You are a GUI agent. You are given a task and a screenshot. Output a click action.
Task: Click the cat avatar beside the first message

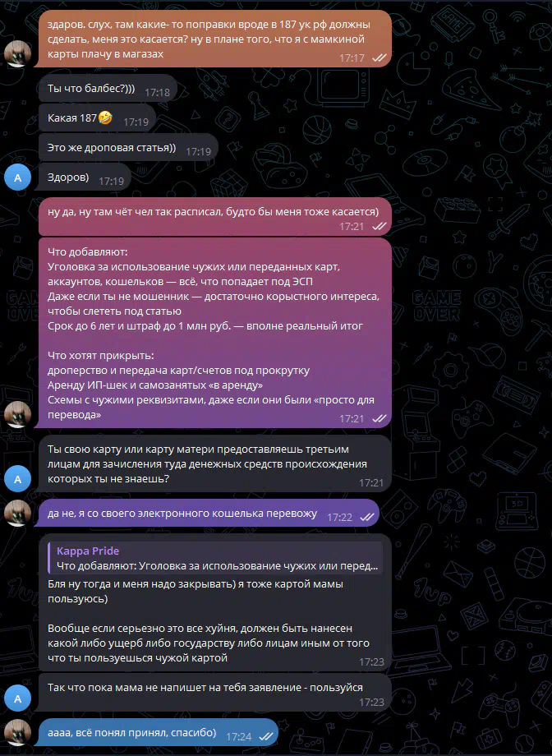click(18, 53)
